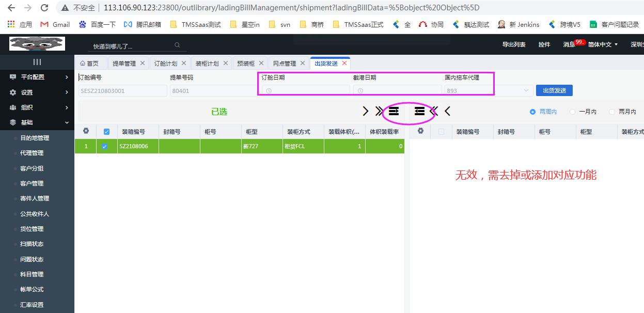Screen dimensions: 644x313
Task: Move all rows right with double arrow
Action: [x=380, y=111]
